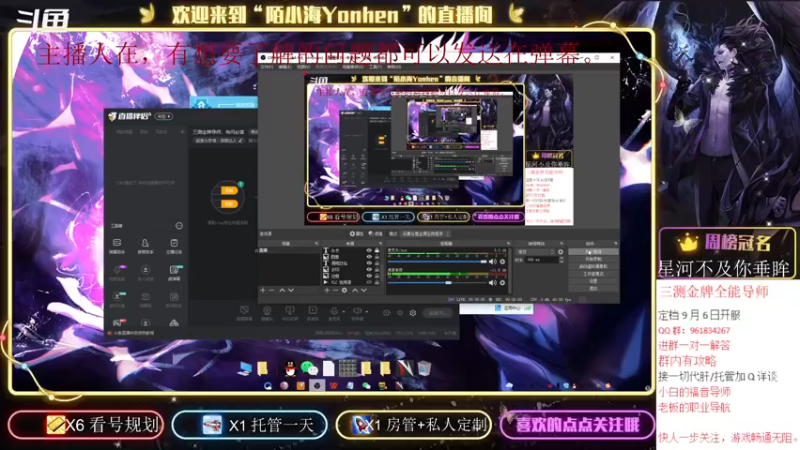Expand microphone dropdown arrow in Douyu companion
Image resolution: width=800 pixels, height=450 pixels.
pos(344,311)
